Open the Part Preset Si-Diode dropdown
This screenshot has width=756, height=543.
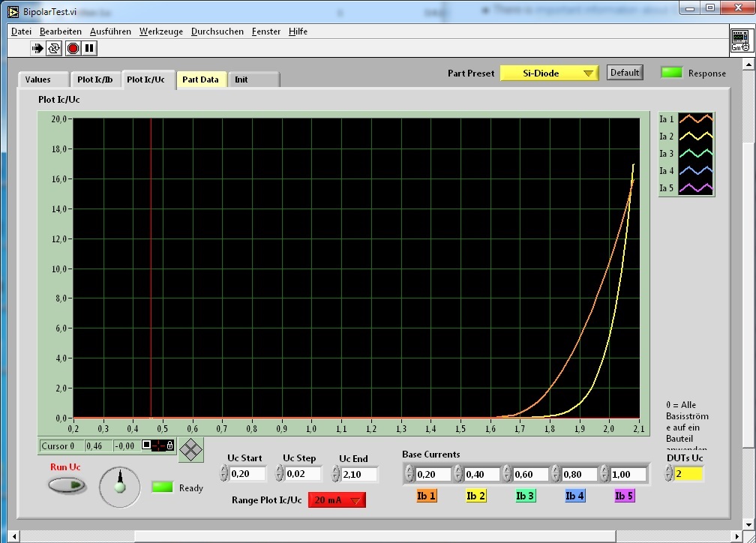[x=549, y=73]
